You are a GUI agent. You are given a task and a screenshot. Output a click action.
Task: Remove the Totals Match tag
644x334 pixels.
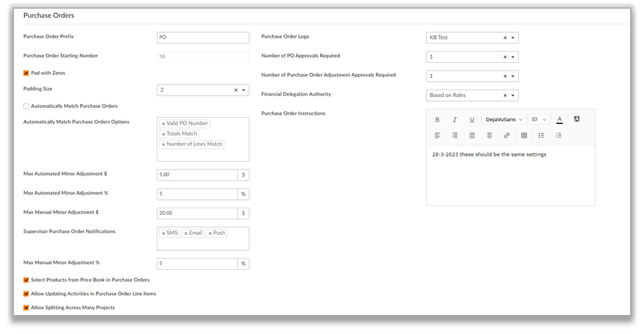[163, 134]
